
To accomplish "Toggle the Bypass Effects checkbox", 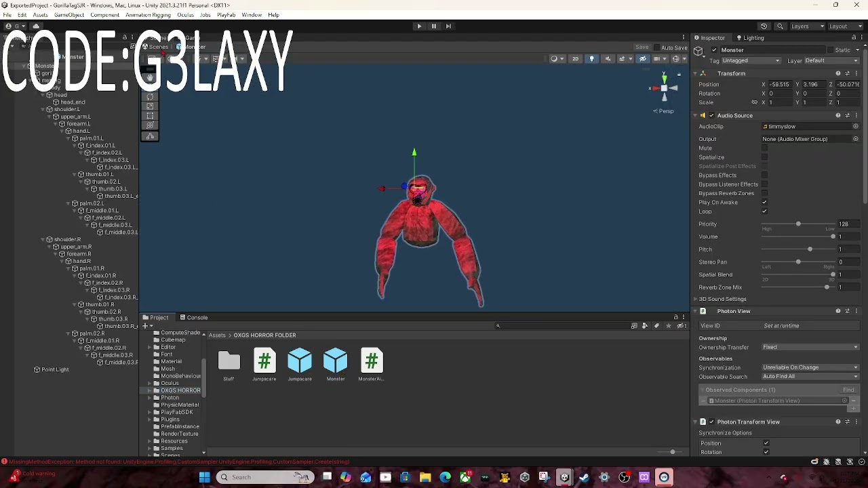I will coord(765,175).
